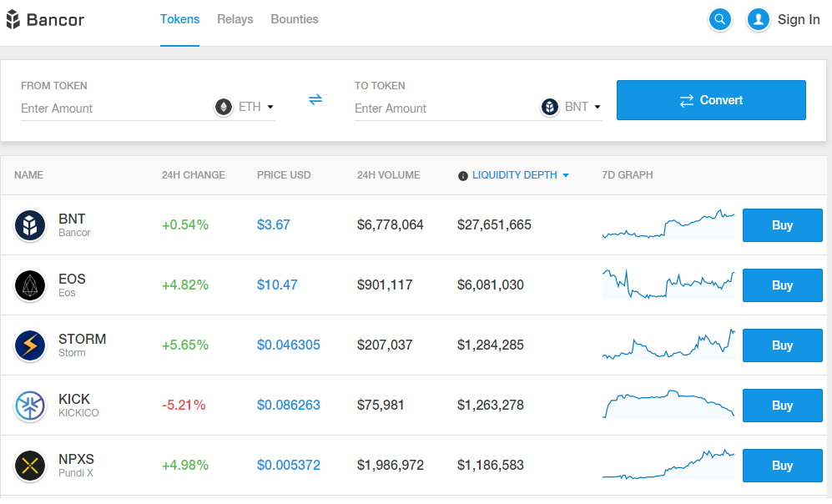Select EOS liquidity $6,081,030

[491, 285]
